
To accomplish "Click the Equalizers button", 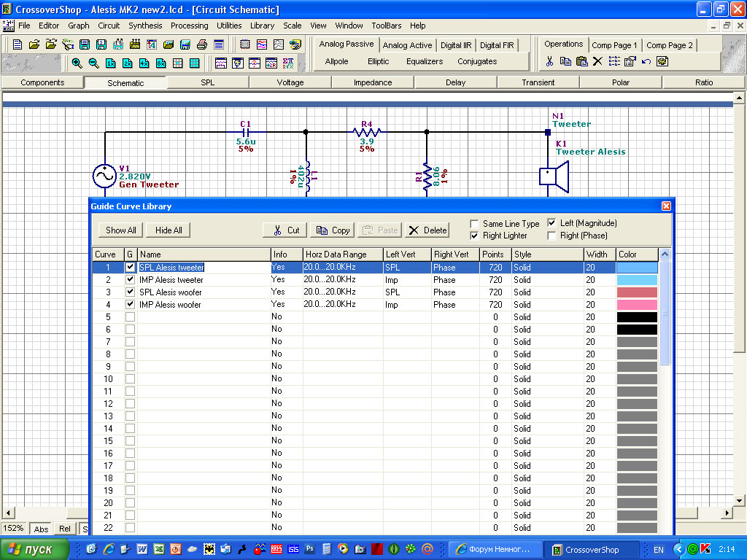I will pos(425,61).
